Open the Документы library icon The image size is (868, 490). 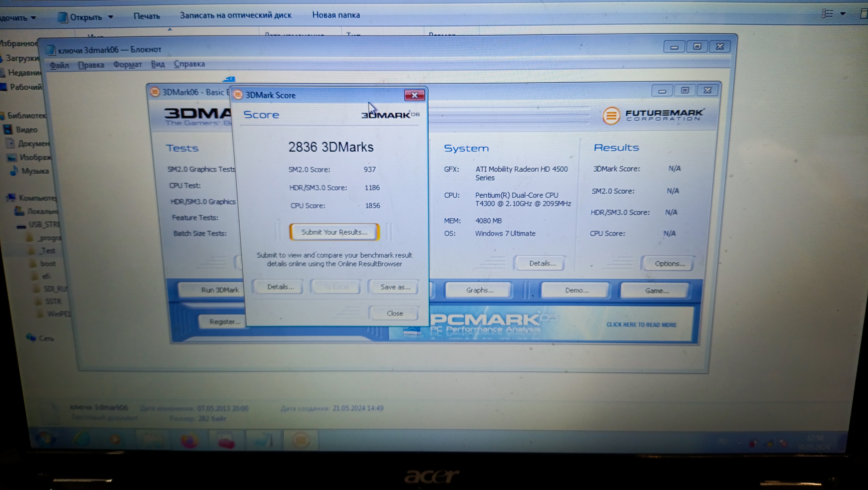(x=10, y=143)
